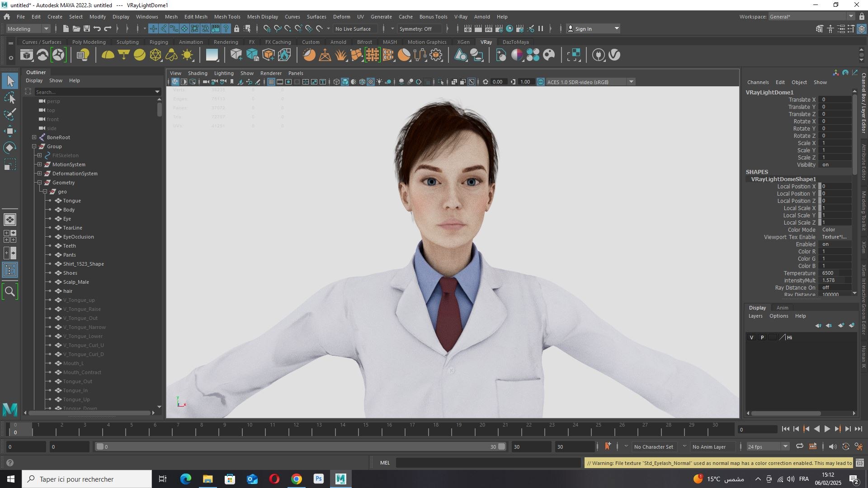Toggle layer visibility V box for Hi
This screenshot has width=868, height=488.
click(x=752, y=338)
